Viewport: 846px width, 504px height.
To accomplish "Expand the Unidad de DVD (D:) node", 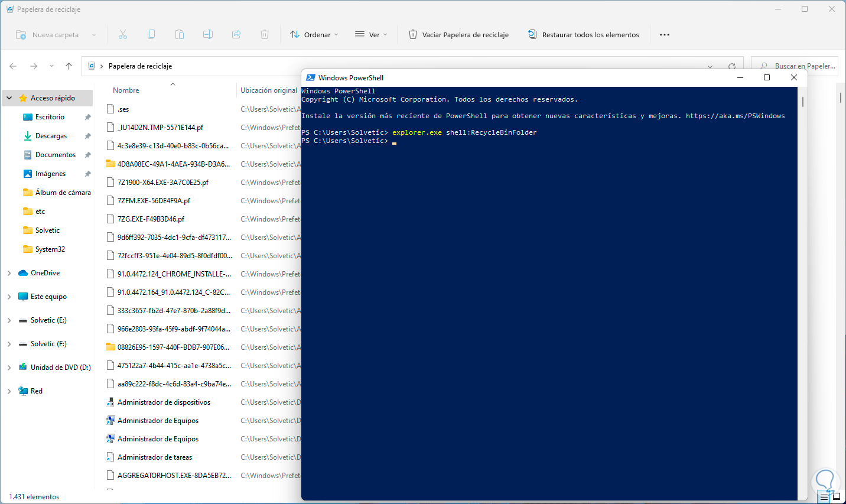I will tap(9, 368).
